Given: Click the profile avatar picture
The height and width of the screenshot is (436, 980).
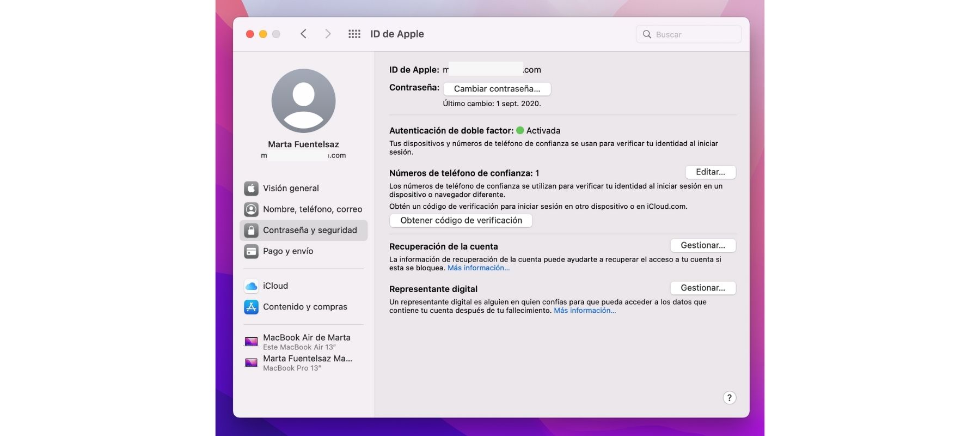Looking at the screenshot, I should click(x=303, y=101).
